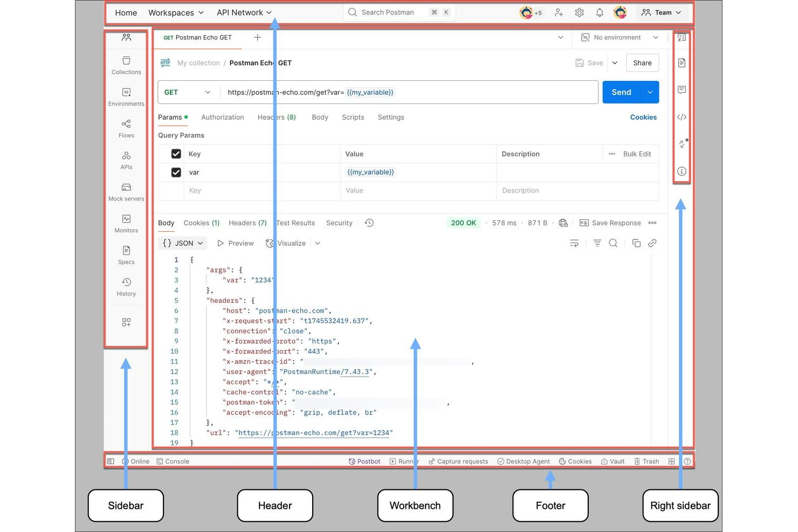
Task: Open the Flows section in sidebar
Action: click(x=126, y=128)
